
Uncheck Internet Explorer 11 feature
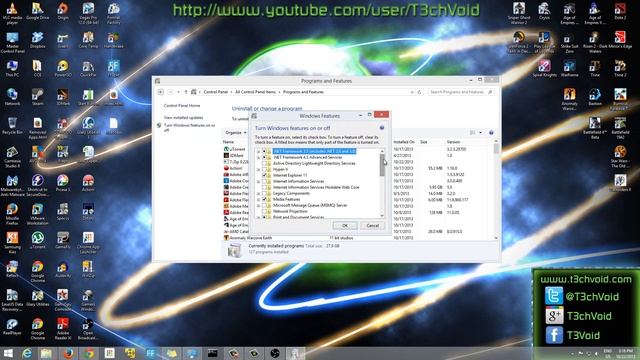(x=264, y=175)
